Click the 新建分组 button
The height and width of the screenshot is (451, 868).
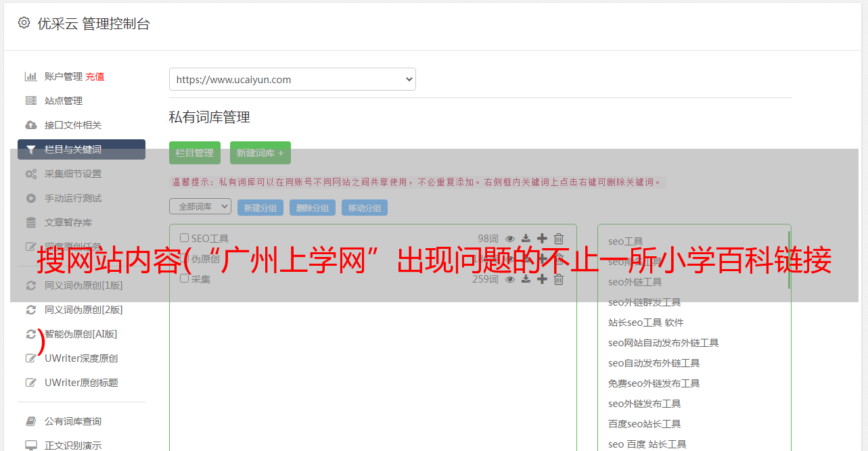click(260, 208)
